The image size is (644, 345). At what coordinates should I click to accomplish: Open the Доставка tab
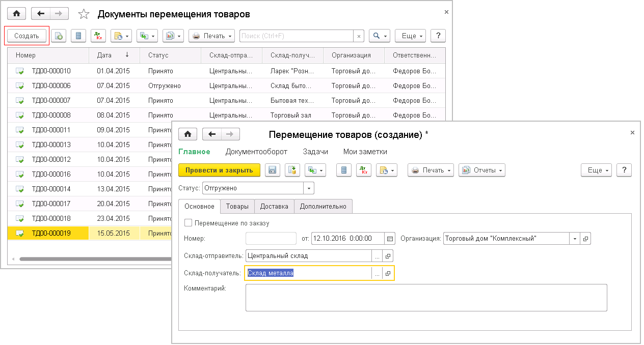click(x=274, y=206)
